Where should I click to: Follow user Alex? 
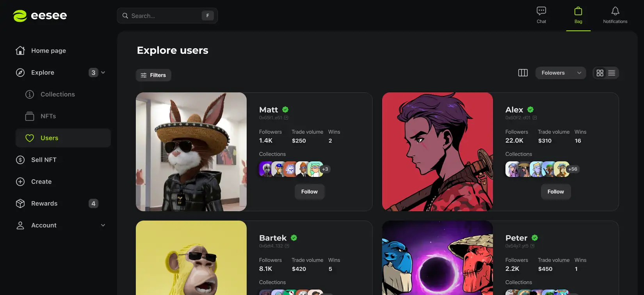pyautogui.click(x=555, y=192)
